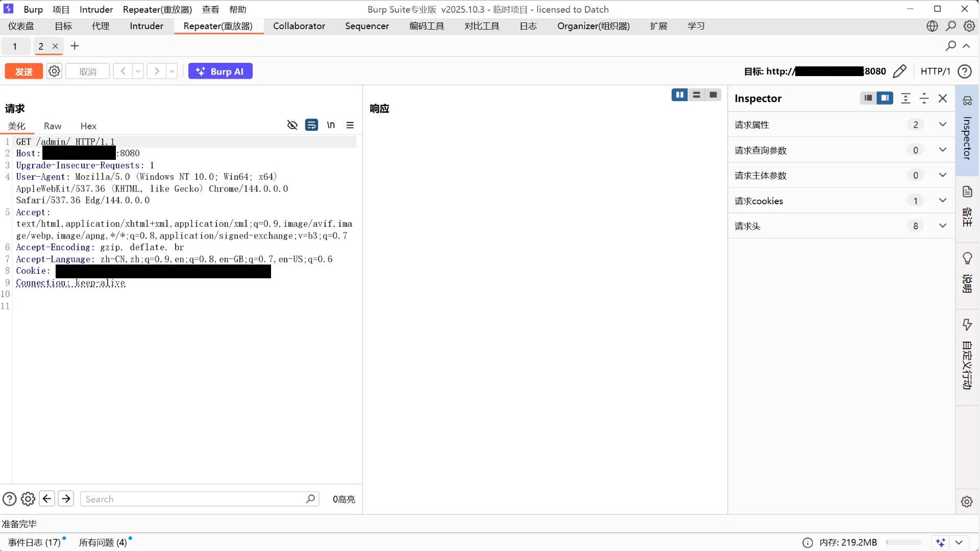Click the Burp Suite logo icon
Screen dimensions: 980x551
point(9,9)
